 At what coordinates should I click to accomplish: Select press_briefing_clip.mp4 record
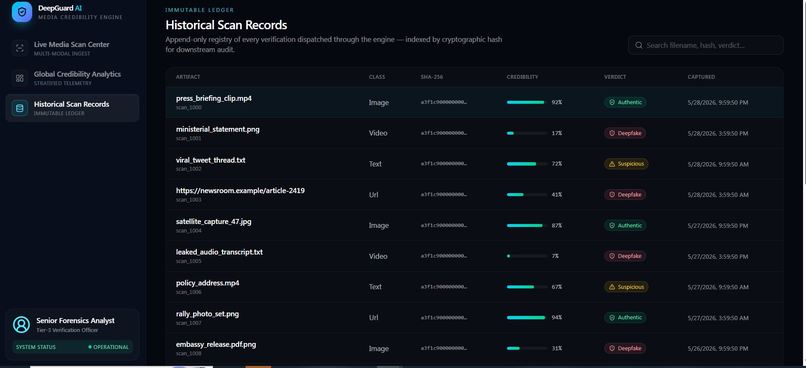click(x=474, y=102)
